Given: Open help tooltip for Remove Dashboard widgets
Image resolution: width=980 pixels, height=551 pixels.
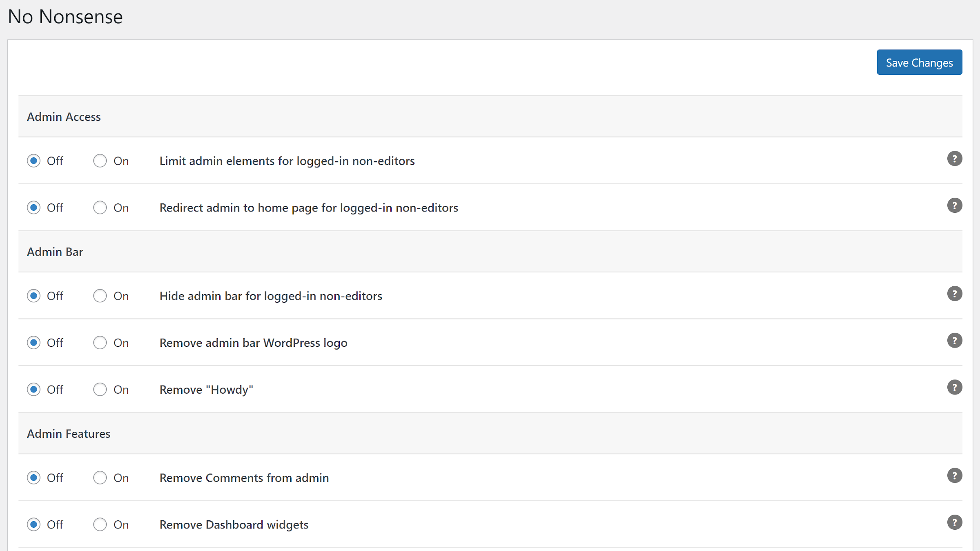Looking at the screenshot, I should (954, 522).
